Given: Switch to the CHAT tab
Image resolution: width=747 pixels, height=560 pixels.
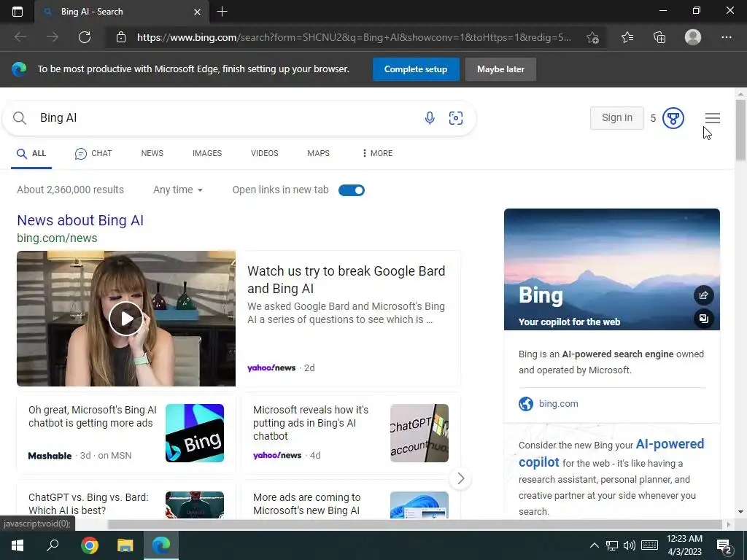Looking at the screenshot, I should tap(93, 153).
